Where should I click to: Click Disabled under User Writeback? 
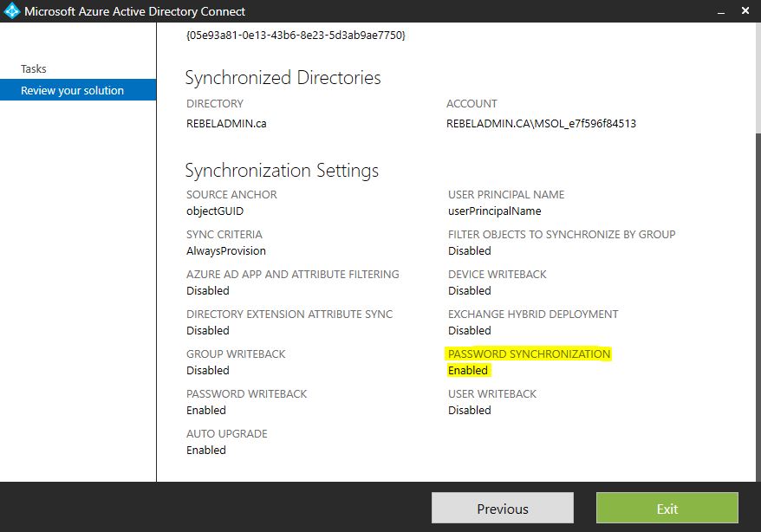coord(469,410)
